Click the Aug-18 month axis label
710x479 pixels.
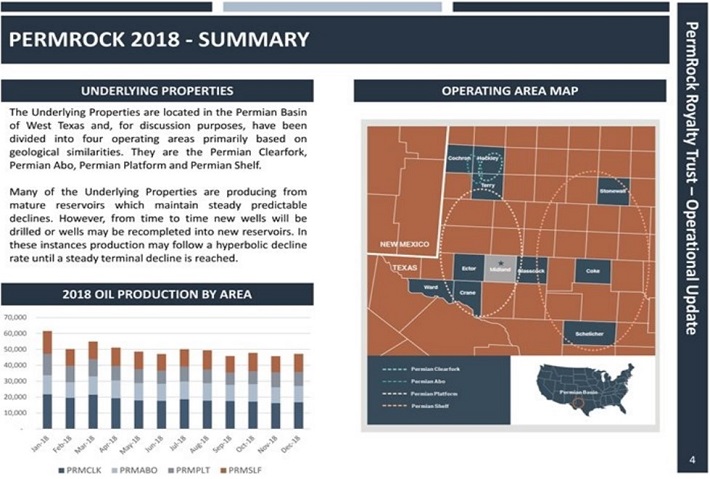click(200, 444)
